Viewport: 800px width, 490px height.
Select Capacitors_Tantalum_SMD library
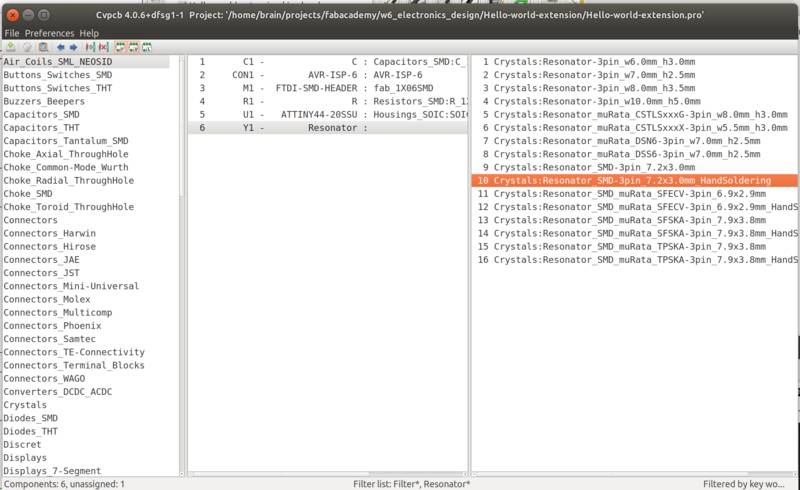coord(66,141)
